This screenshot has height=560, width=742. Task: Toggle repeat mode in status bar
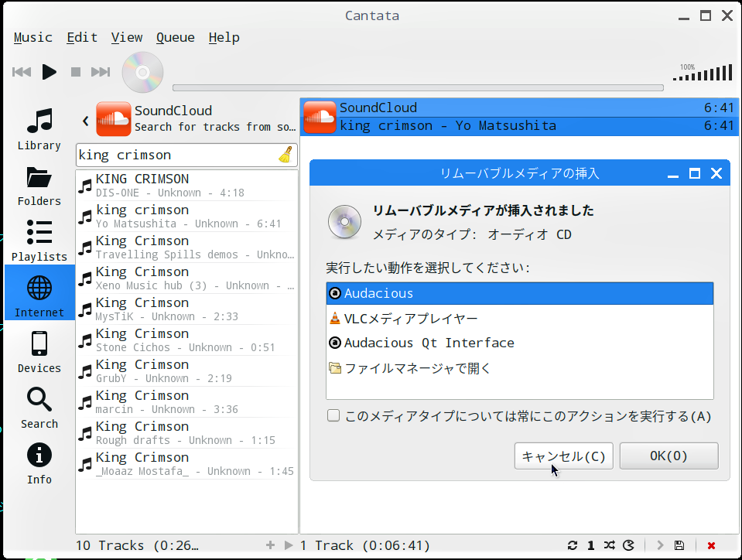[573, 545]
